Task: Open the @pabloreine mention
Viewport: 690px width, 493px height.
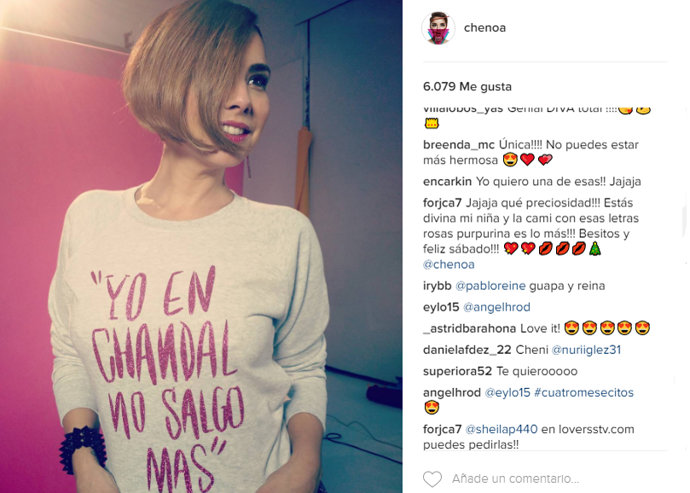Action: tap(490, 286)
